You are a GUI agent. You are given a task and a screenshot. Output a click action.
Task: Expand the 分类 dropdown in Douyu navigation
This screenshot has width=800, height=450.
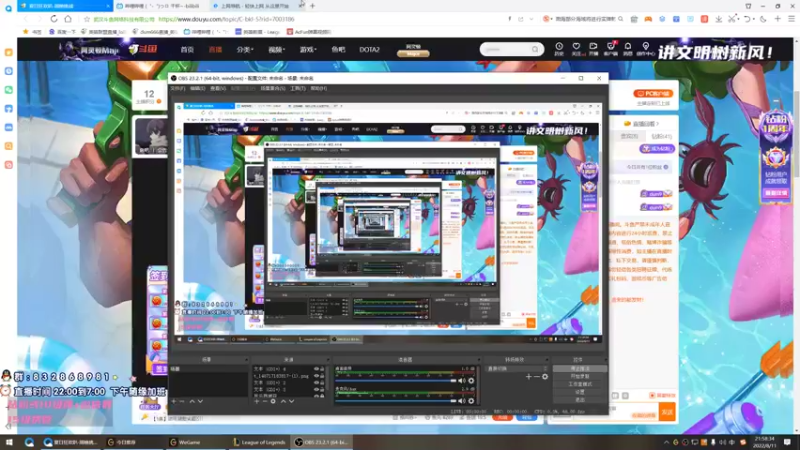(245, 49)
